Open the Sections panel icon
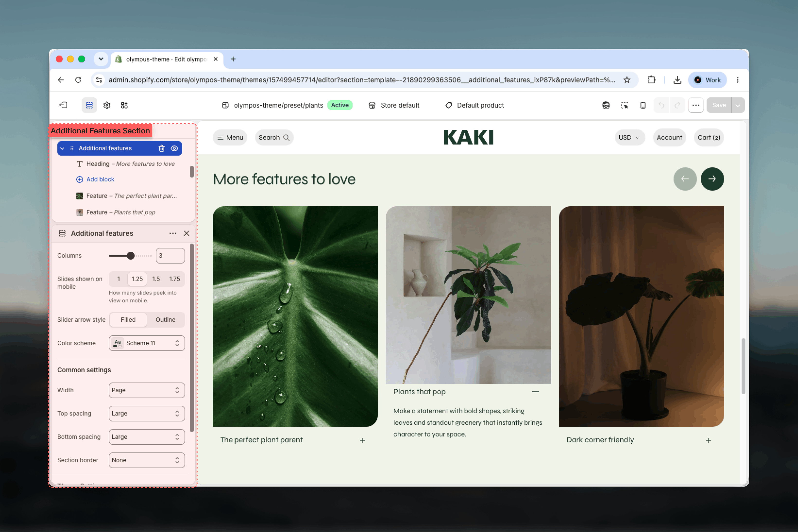Screen dimensions: 798x532 point(89,105)
